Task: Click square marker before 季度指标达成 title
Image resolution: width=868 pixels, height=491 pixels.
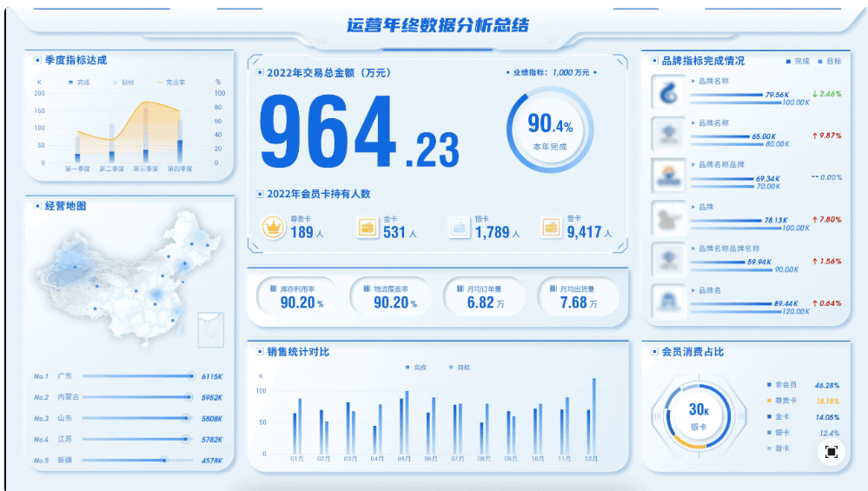Action: click(37, 60)
